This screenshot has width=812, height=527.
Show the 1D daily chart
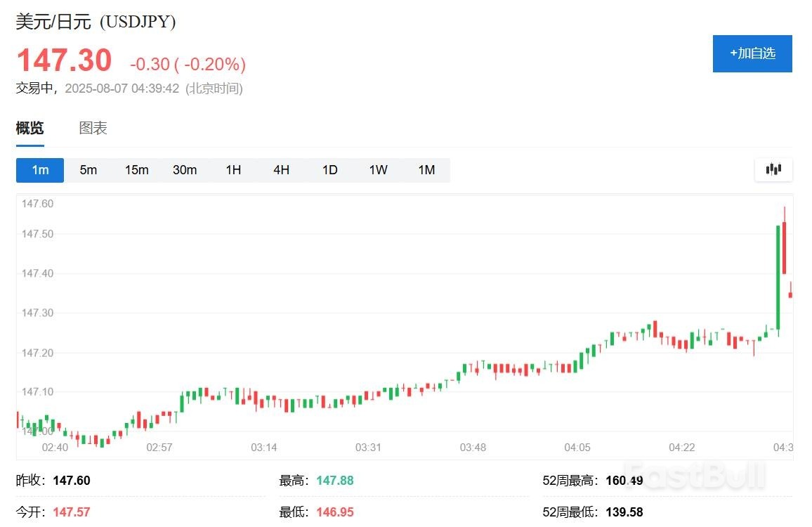coord(329,170)
